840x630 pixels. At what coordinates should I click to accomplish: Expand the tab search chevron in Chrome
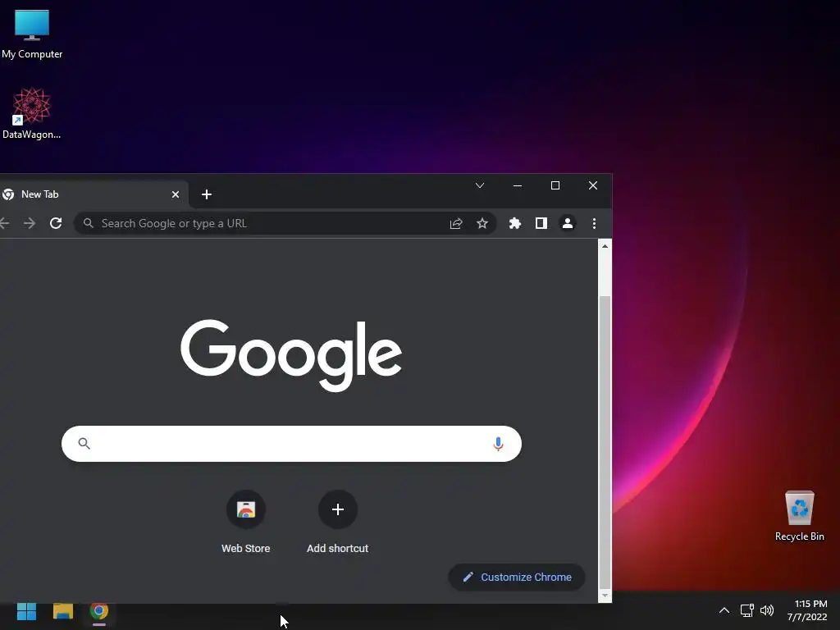coord(479,185)
